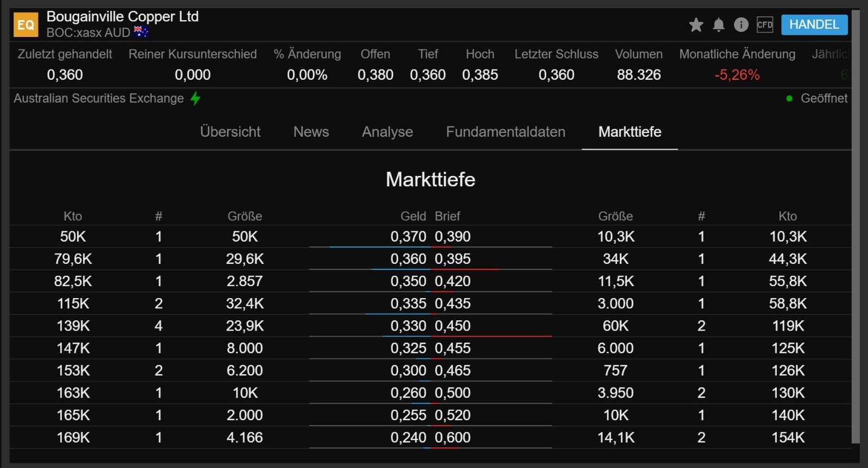Click the Volumen value 88.326
The width and height of the screenshot is (868, 468).
coord(639,75)
